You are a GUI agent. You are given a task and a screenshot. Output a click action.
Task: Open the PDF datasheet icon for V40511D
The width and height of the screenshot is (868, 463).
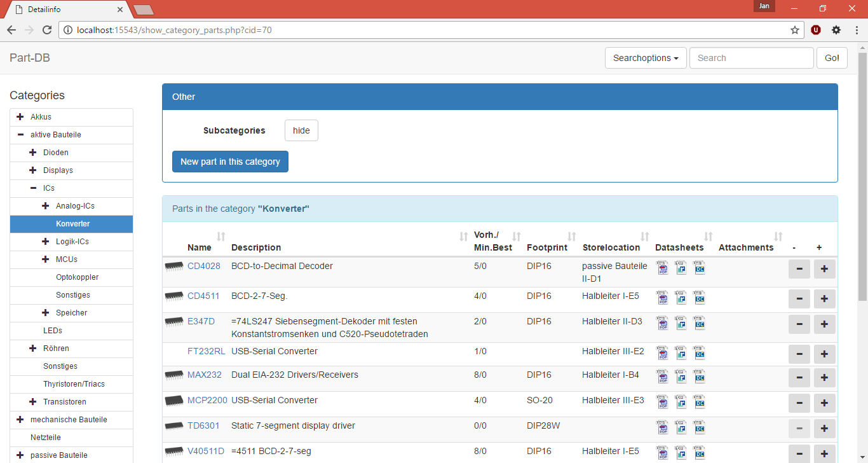pyautogui.click(x=663, y=452)
